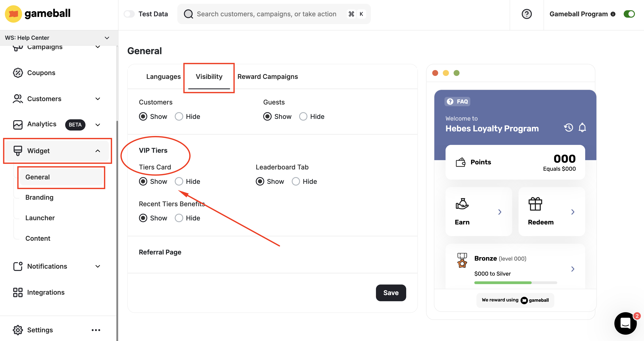644x341 pixels.
Task: Select Hide for Tiers Card
Action: 179,181
